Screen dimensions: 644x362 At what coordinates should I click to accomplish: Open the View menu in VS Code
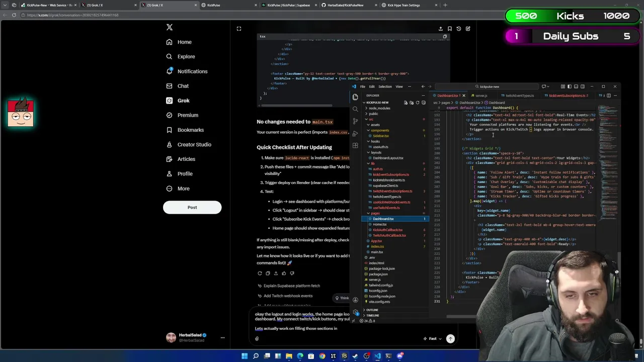399,86
